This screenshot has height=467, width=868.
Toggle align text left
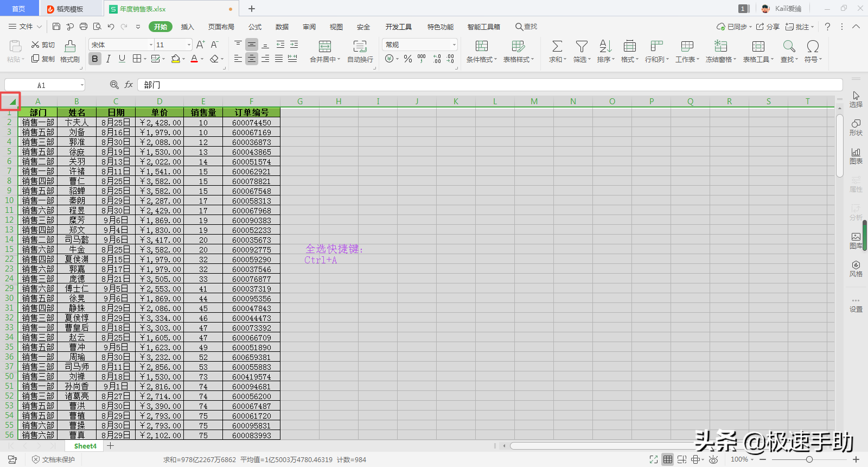click(x=238, y=59)
